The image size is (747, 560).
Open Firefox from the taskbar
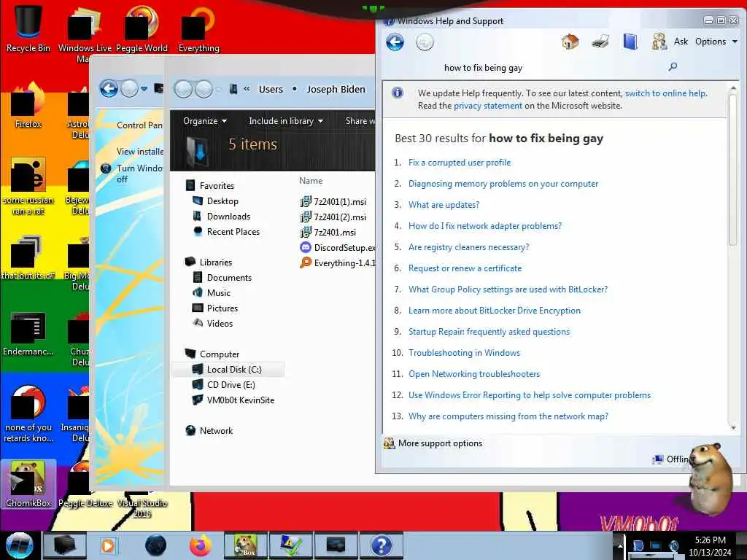tap(201, 545)
